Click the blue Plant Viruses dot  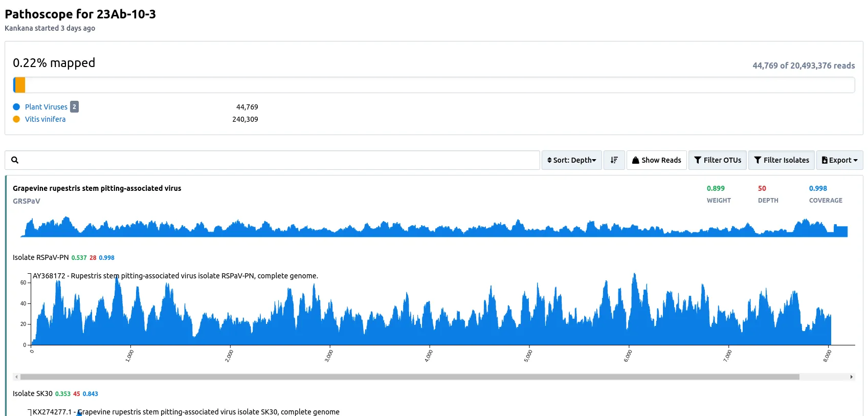[16, 107]
